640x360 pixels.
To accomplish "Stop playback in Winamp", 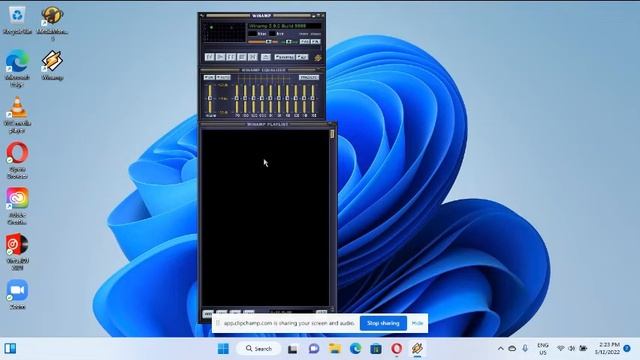I will (x=242, y=57).
